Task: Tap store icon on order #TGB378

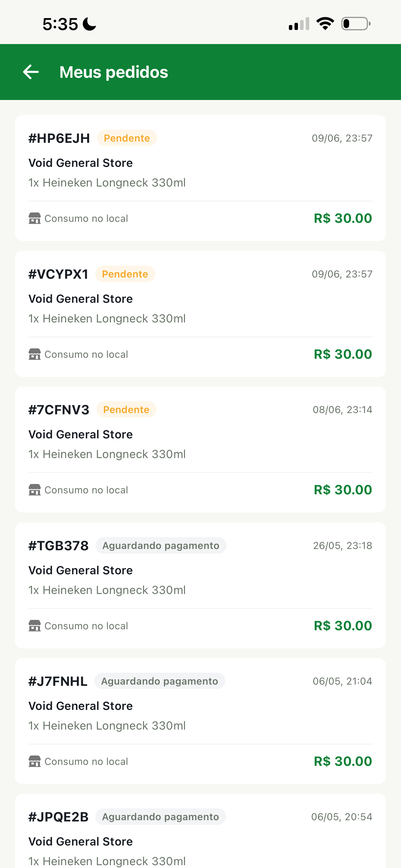Action: tap(35, 626)
